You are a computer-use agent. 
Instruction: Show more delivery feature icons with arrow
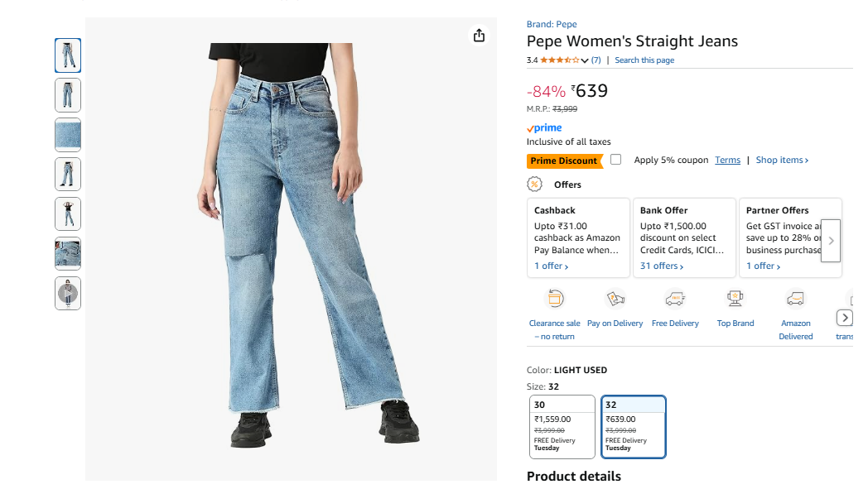coord(844,318)
